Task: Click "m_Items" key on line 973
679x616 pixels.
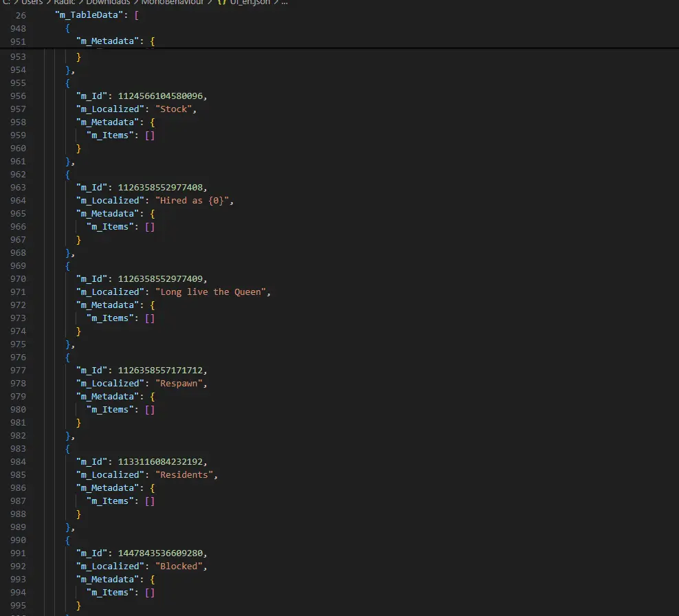Action: [110, 318]
